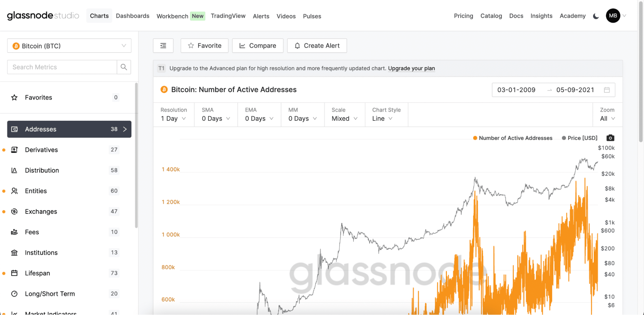
Task: Go to the Academy link
Action: 572,16
